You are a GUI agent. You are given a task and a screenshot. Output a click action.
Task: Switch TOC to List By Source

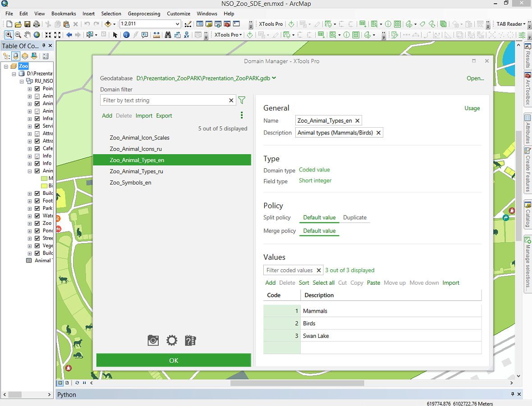(16, 56)
